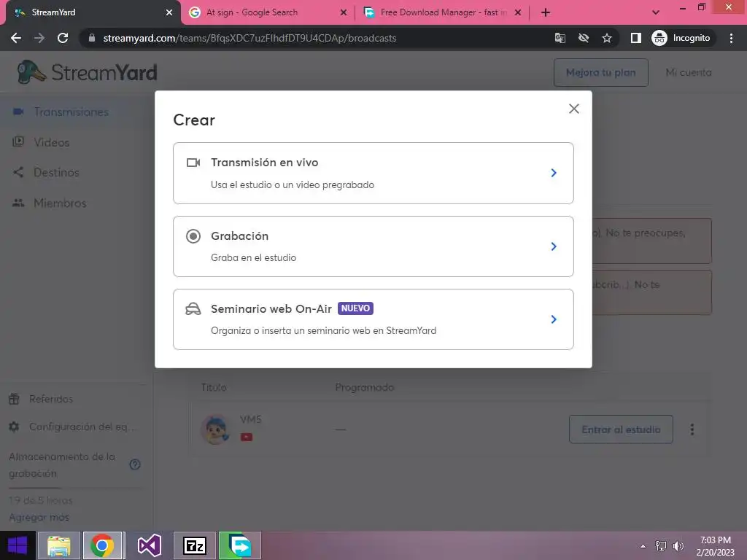This screenshot has height=560, width=747.
Task: Open Free Download Manager from taskbar
Action: point(239,545)
